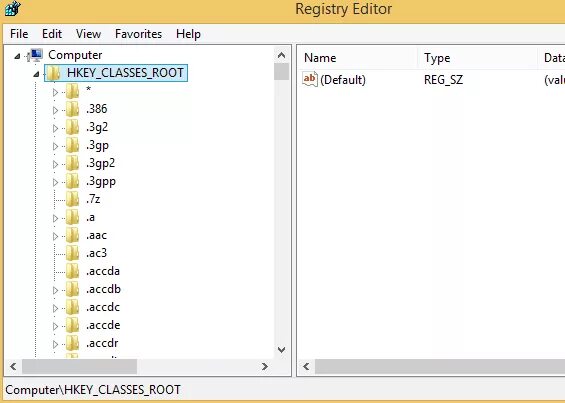565x403 pixels.
Task: Click the Registry Editor app icon in title bar
Action: pyautogui.click(x=13, y=9)
